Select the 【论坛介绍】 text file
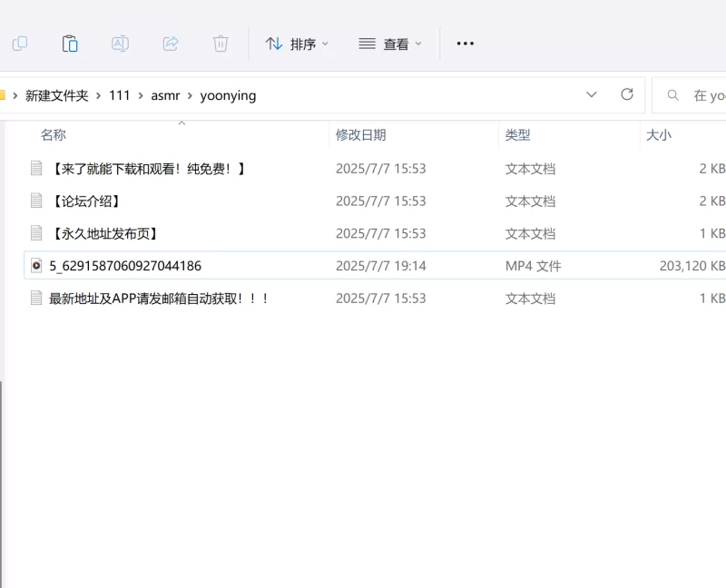The width and height of the screenshot is (726, 588). click(85, 201)
